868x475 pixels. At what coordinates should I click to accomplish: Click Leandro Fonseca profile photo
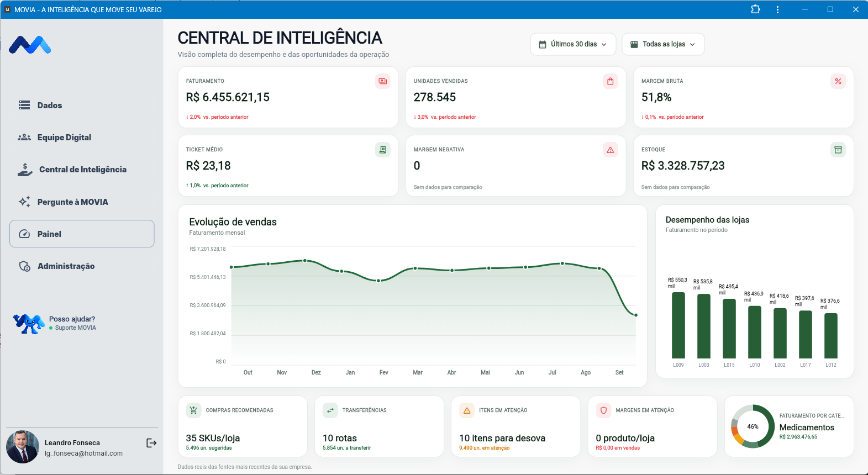[x=23, y=447]
